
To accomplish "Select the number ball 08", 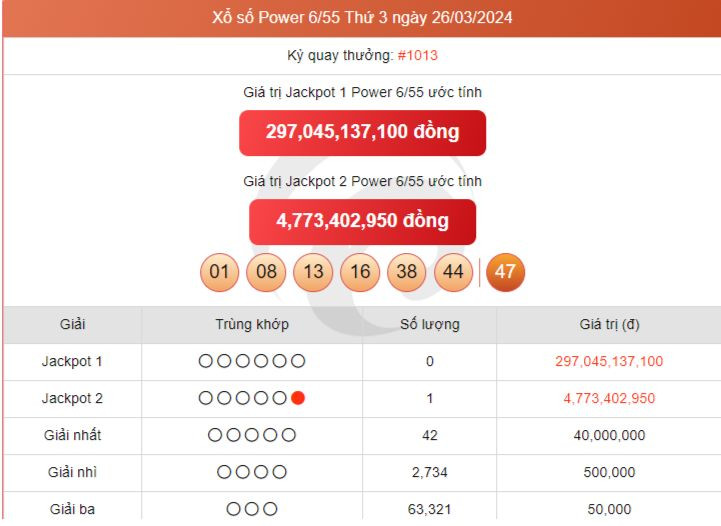I will pos(266,272).
